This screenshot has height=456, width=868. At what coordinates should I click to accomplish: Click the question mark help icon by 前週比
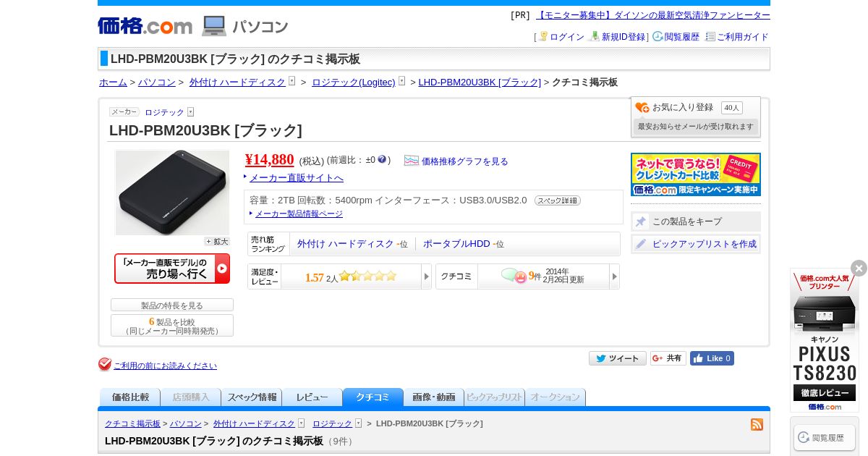click(382, 159)
